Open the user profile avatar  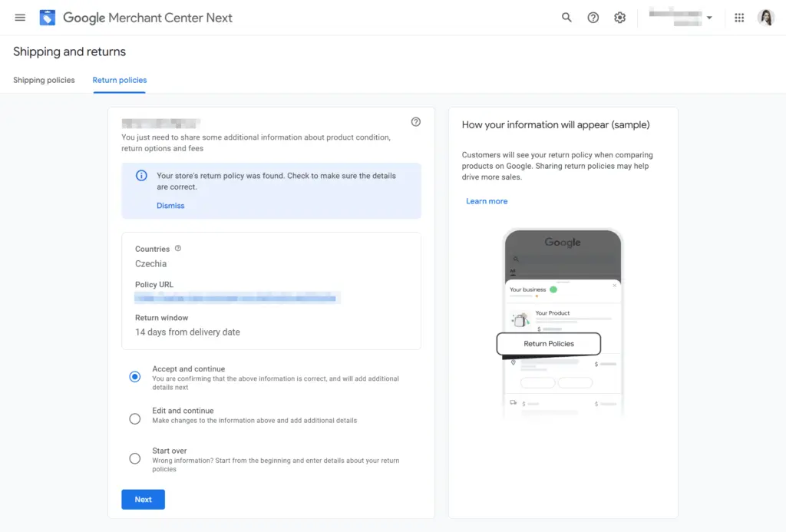(x=766, y=18)
